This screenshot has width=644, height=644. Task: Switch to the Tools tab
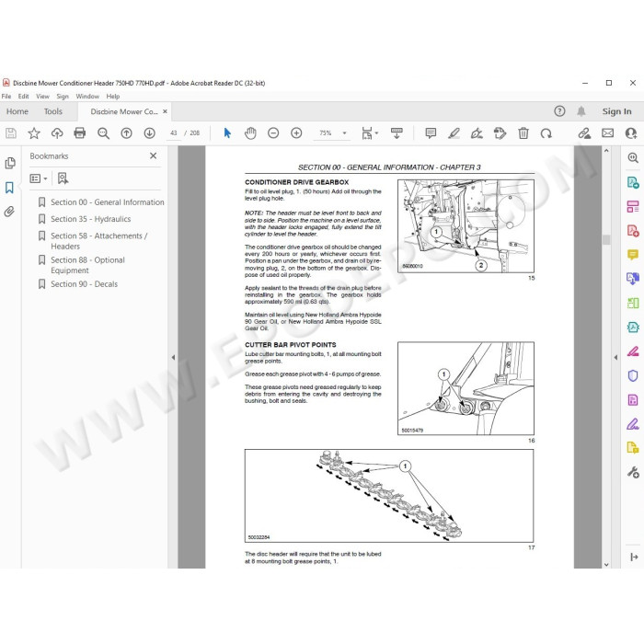(x=53, y=111)
